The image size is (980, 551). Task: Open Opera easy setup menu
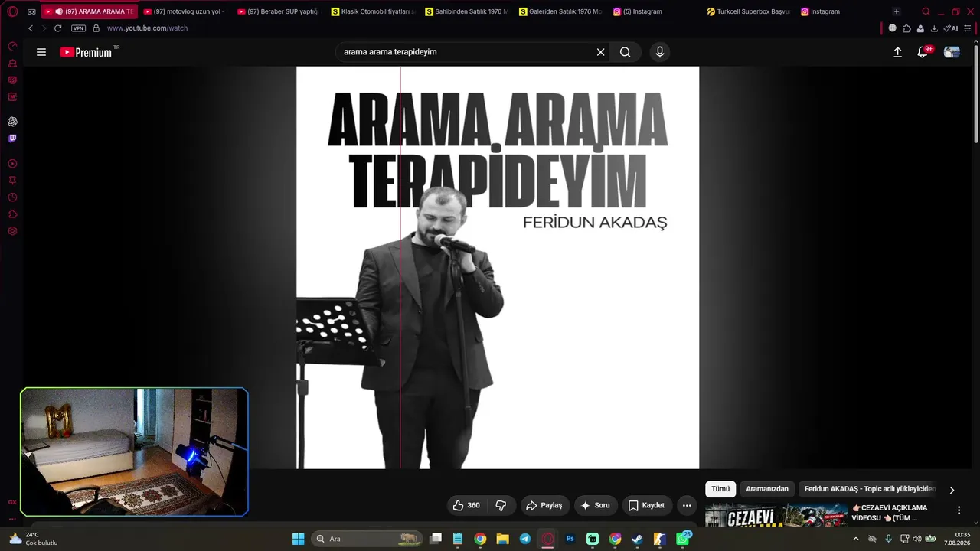pos(968,28)
